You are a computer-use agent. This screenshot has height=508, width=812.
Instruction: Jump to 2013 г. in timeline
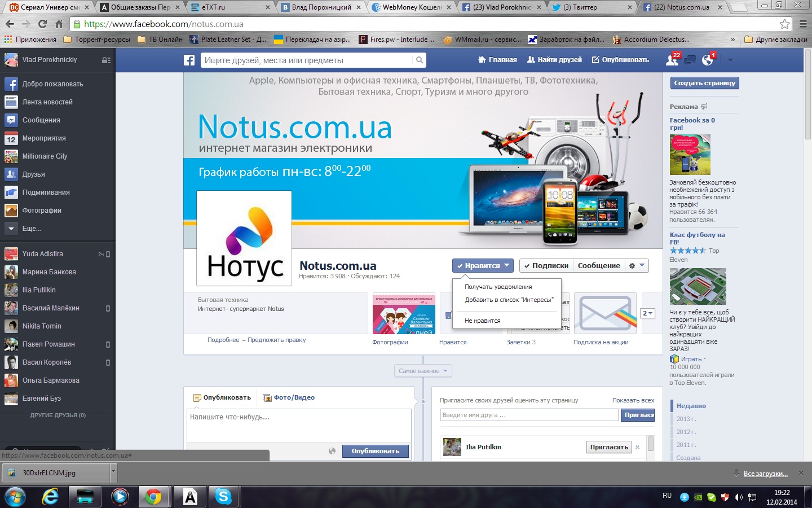click(686, 419)
